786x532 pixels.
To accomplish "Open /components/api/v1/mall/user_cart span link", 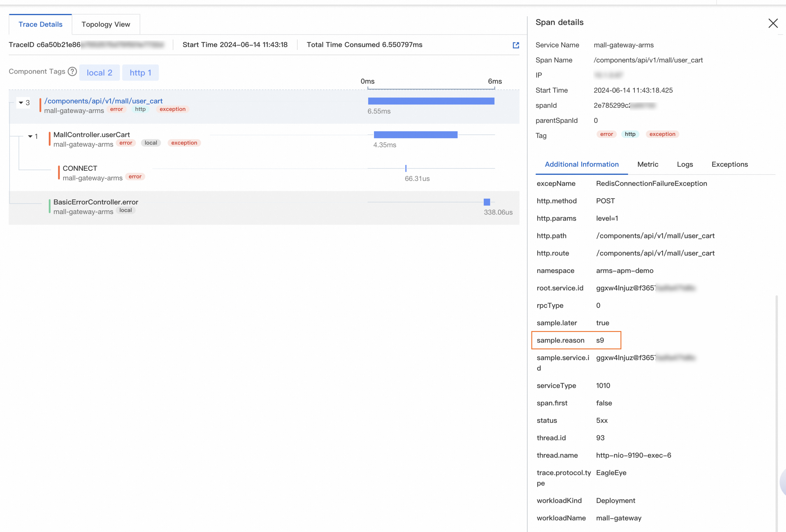I will (103, 101).
